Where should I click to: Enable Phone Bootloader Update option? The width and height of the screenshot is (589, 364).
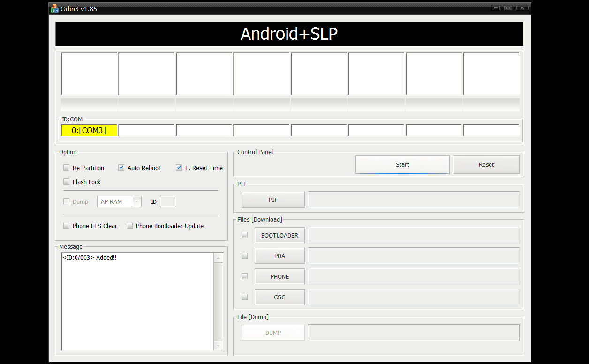(x=129, y=226)
